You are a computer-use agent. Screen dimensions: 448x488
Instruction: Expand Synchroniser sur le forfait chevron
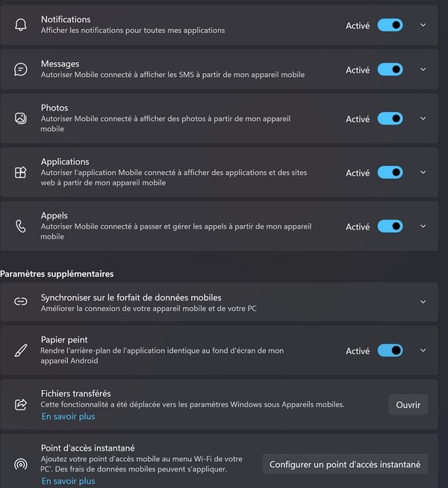423,302
